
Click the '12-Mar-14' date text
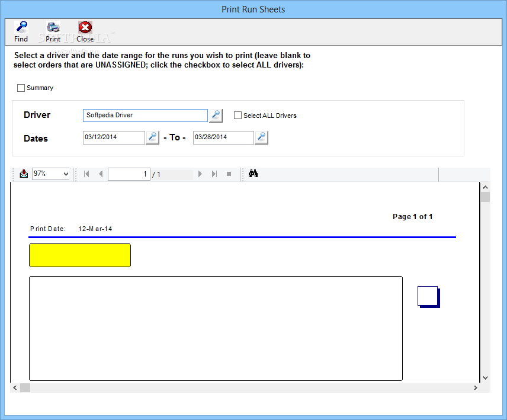pos(95,229)
